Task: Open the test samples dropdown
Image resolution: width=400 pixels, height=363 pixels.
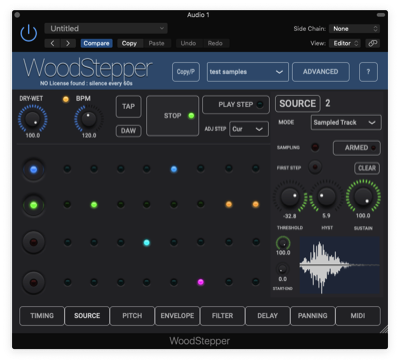Action: pos(248,72)
